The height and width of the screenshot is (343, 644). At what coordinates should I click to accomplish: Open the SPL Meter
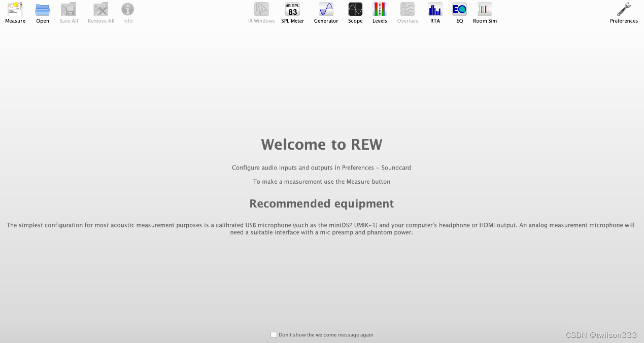pyautogui.click(x=293, y=9)
